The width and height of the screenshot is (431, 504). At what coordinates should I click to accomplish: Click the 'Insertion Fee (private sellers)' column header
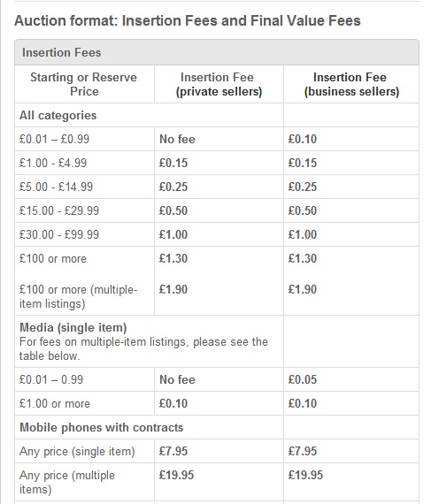pos(219,84)
